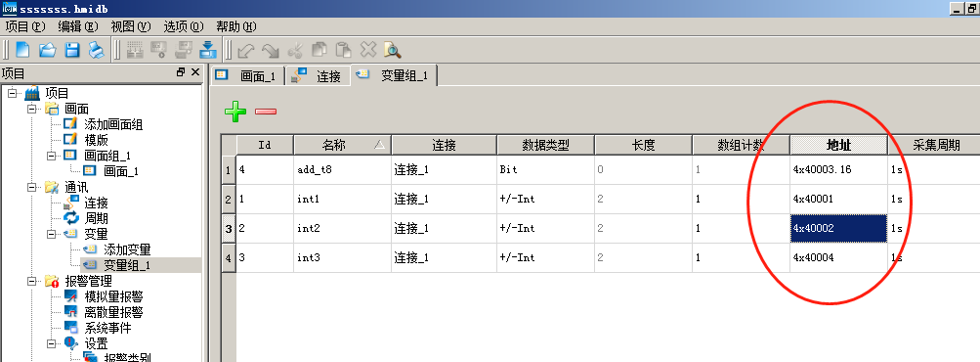Image resolution: width=980 pixels, height=362 pixels.
Task: Click the New project toolbar icon
Action: (22, 50)
